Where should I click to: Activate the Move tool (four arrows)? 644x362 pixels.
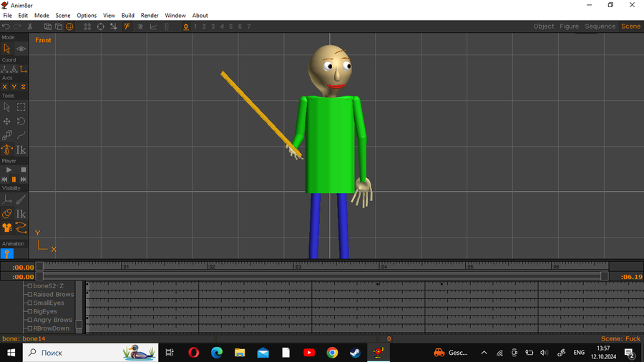(7, 122)
